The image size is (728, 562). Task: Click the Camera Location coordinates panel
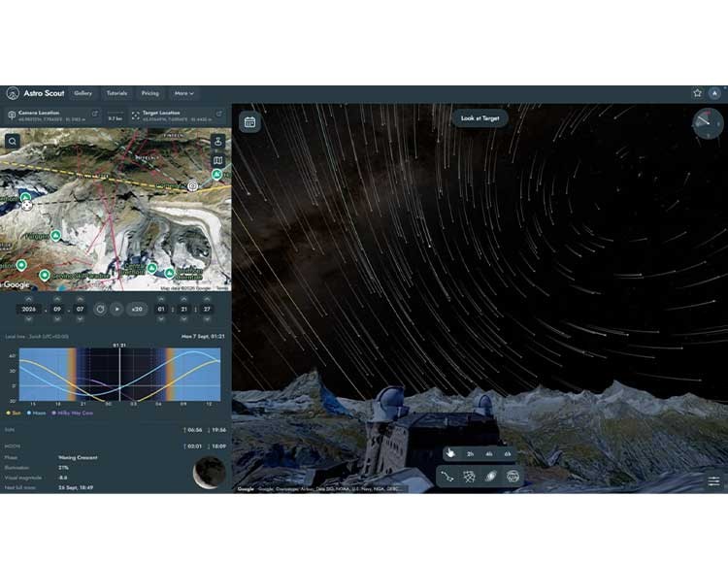(x=52, y=116)
